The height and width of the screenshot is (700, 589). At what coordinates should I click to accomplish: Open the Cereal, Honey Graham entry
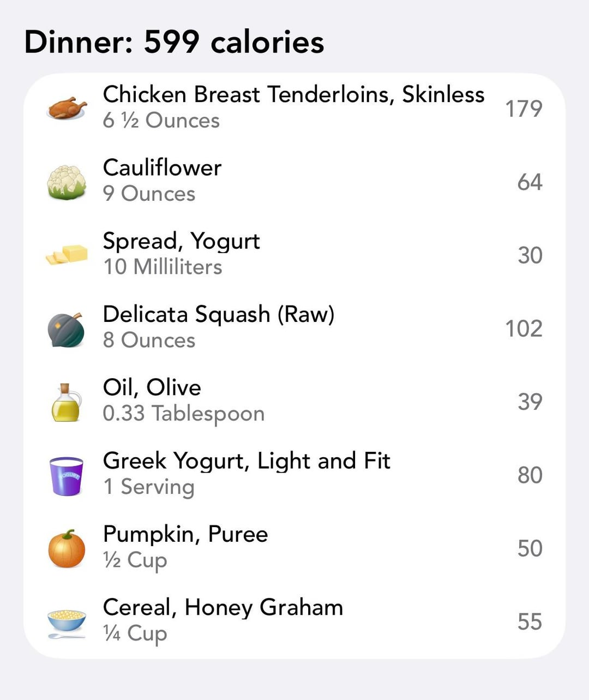pos(223,608)
